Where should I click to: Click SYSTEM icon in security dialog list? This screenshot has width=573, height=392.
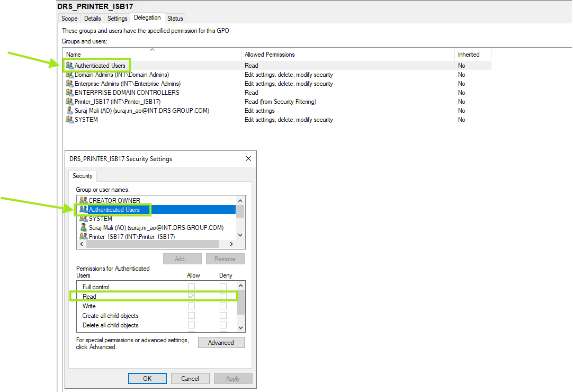(83, 219)
